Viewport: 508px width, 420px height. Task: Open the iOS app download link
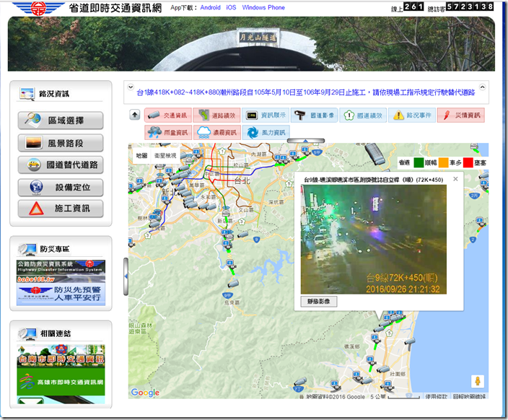[231, 7]
